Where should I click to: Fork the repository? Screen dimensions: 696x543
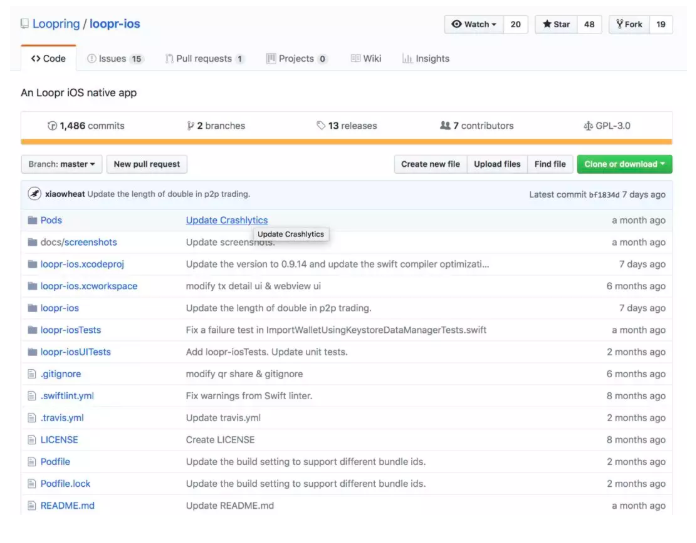629,24
